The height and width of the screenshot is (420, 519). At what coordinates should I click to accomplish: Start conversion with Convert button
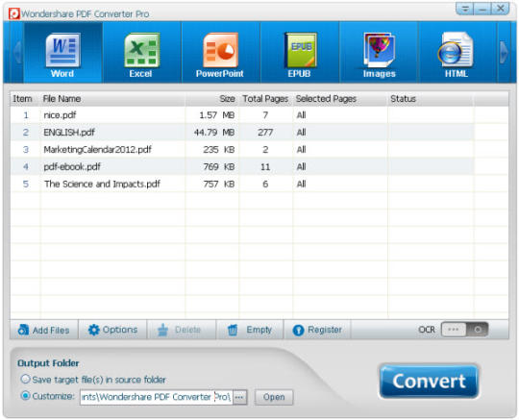[429, 381]
